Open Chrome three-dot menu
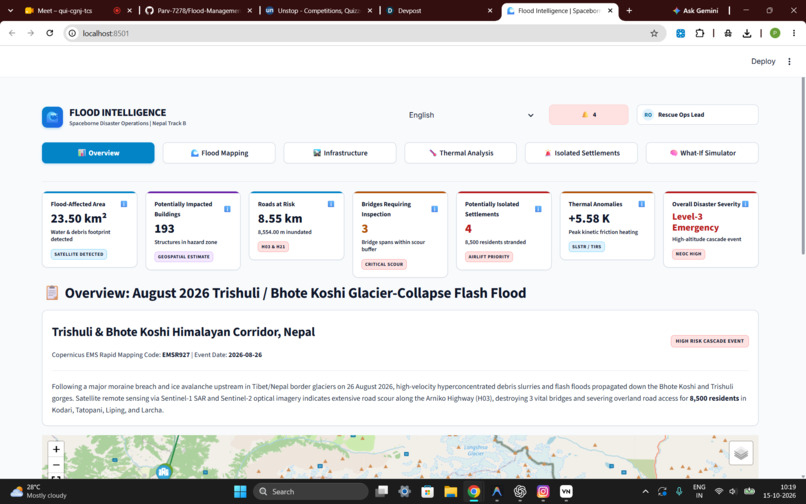 [x=794, y=33]
